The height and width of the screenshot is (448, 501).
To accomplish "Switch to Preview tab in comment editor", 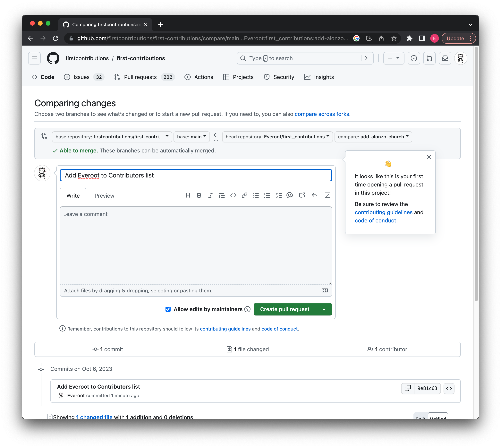I will (x=104, y=195).
